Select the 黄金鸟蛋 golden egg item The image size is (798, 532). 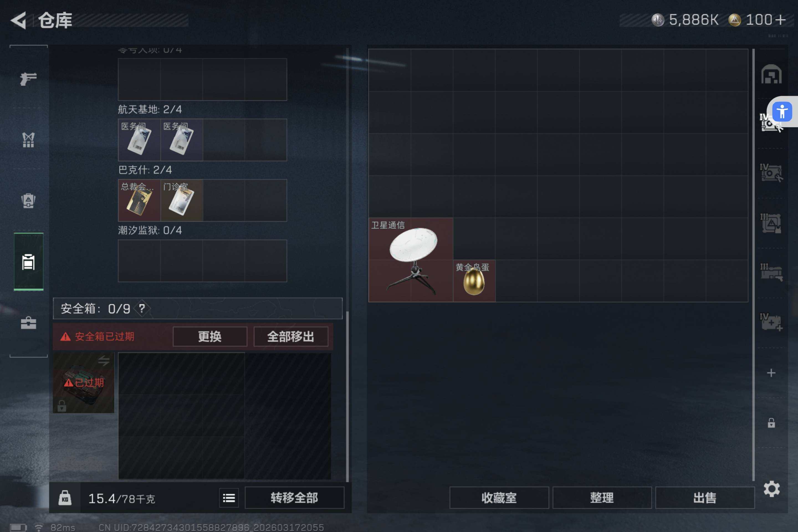pyautogui.click(x=474, y=281)
